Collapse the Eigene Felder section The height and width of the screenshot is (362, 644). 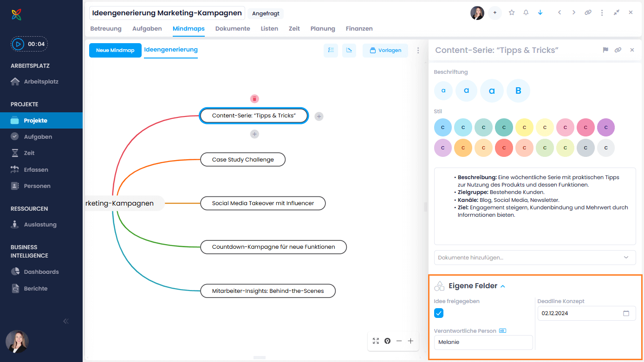tap(502, 286)
